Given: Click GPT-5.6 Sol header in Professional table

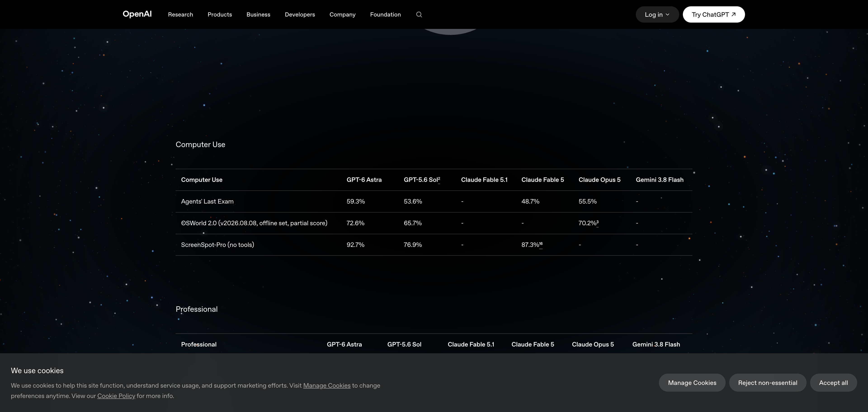Looking at the screenshot, I should click(404, 344).
